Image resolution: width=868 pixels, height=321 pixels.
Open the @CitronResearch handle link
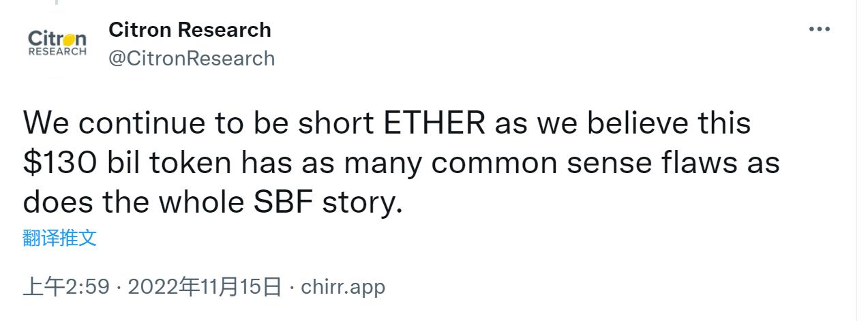[x=192, y=59]
